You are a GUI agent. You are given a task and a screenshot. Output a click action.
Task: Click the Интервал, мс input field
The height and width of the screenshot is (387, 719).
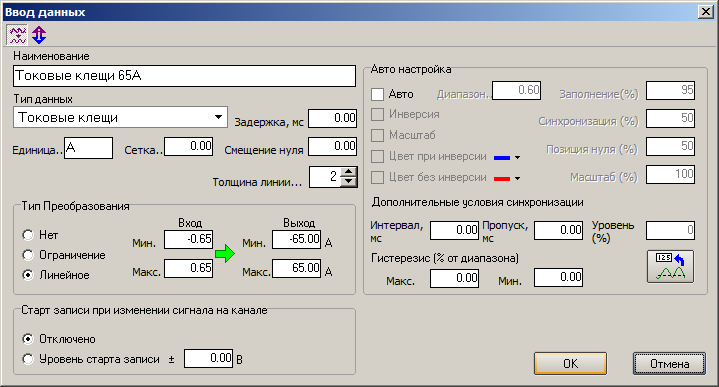coord(454,230)
